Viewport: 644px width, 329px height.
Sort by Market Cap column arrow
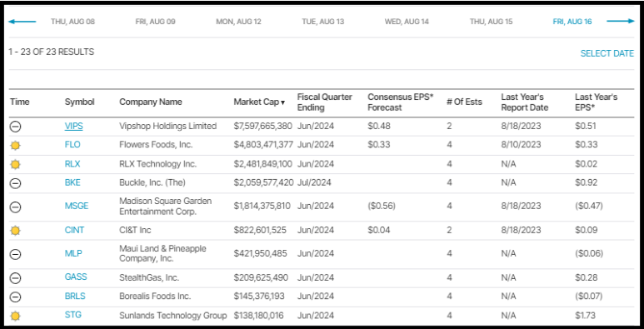282,102
